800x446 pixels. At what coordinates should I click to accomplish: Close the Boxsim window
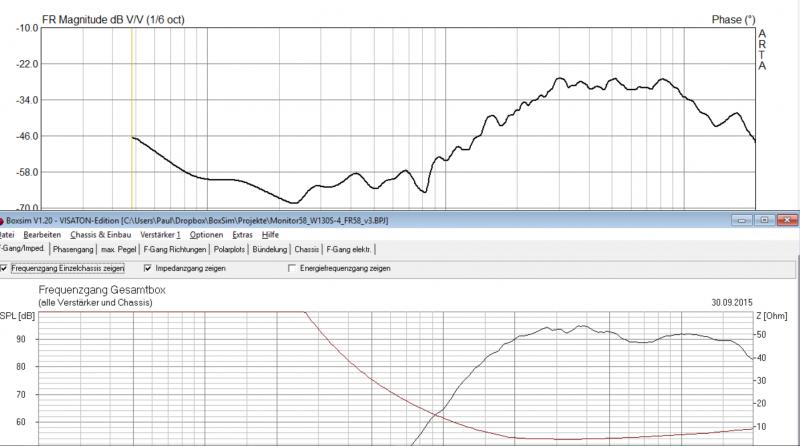point(787,220)
